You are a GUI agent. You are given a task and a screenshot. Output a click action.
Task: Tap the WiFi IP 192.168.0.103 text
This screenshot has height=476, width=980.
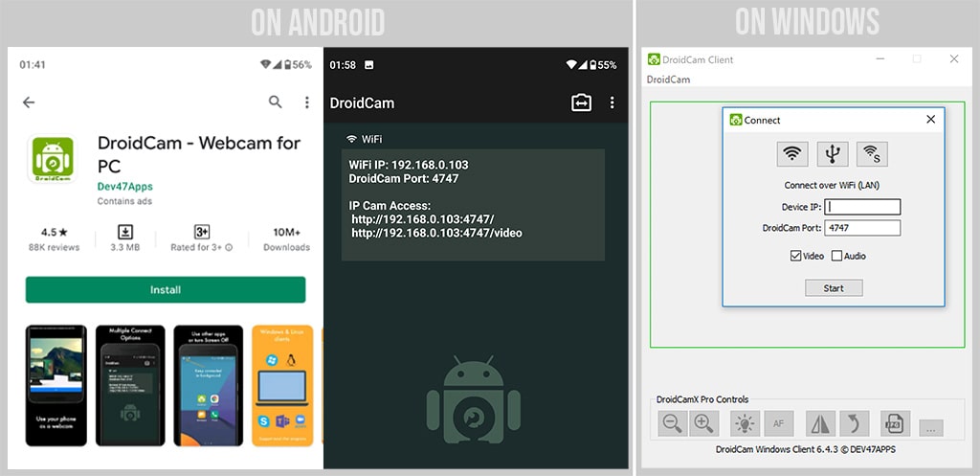tap(408, 165)
